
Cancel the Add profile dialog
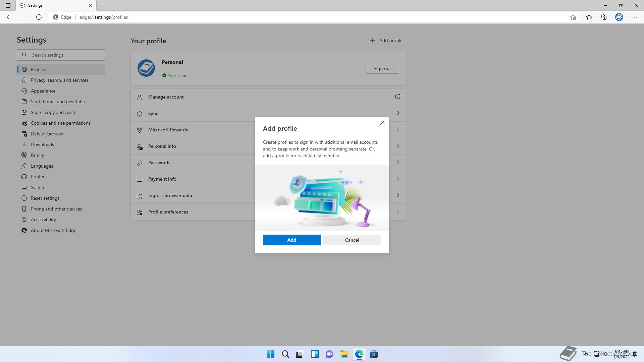click(352, 240)
